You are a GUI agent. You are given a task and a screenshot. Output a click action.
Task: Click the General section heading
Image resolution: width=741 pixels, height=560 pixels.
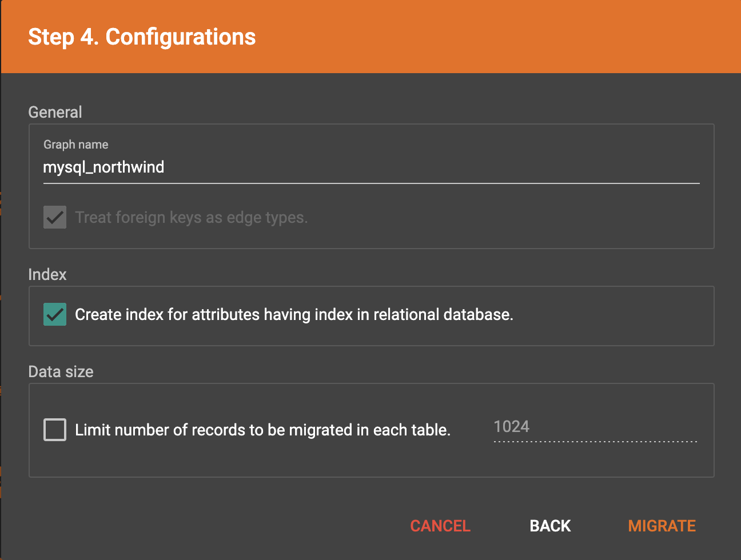[x=55, y=112]
